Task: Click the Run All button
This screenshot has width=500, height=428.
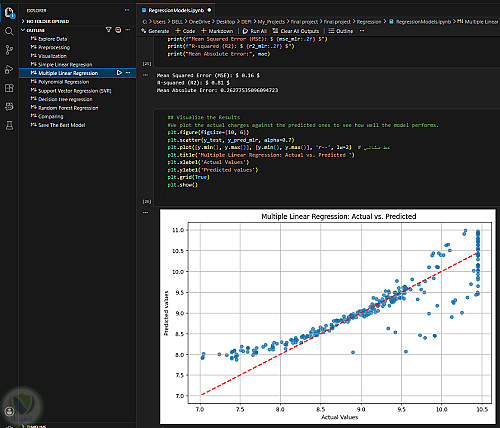Action: [x=255, y=31]
